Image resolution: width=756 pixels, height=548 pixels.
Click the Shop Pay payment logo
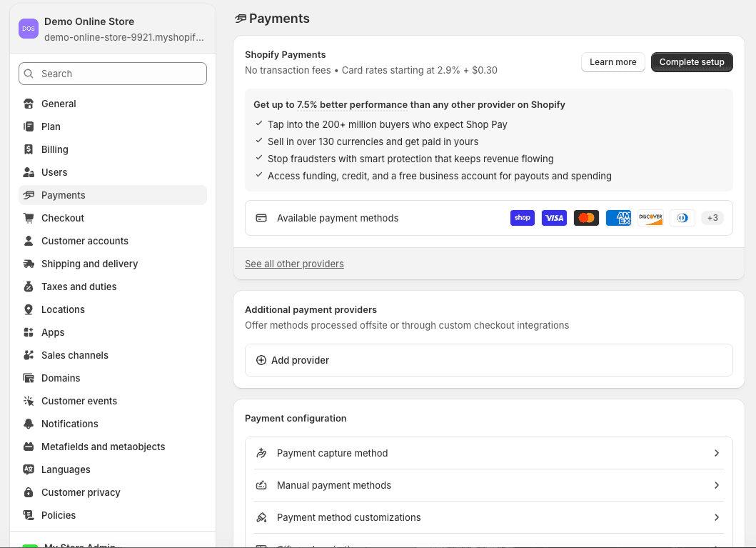click(x=522, y=218)
